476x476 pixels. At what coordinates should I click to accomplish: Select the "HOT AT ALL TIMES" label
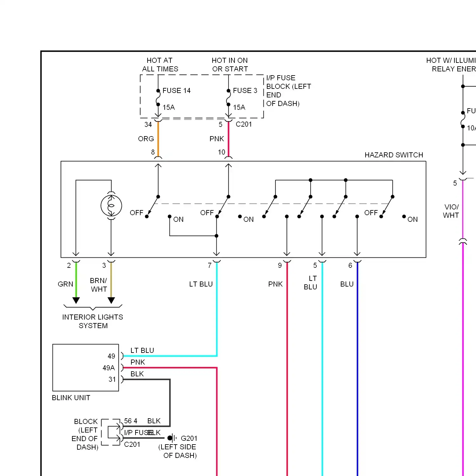click(160, 64)
